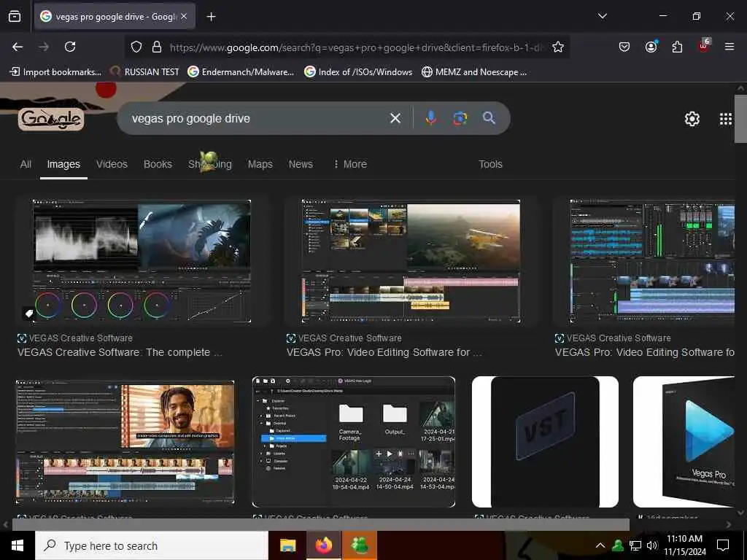Open the color grading wheels VEGAS thumbnail
Image resolution: width=747 pixels, height=560 pixels.
click(x=142, y=262)
